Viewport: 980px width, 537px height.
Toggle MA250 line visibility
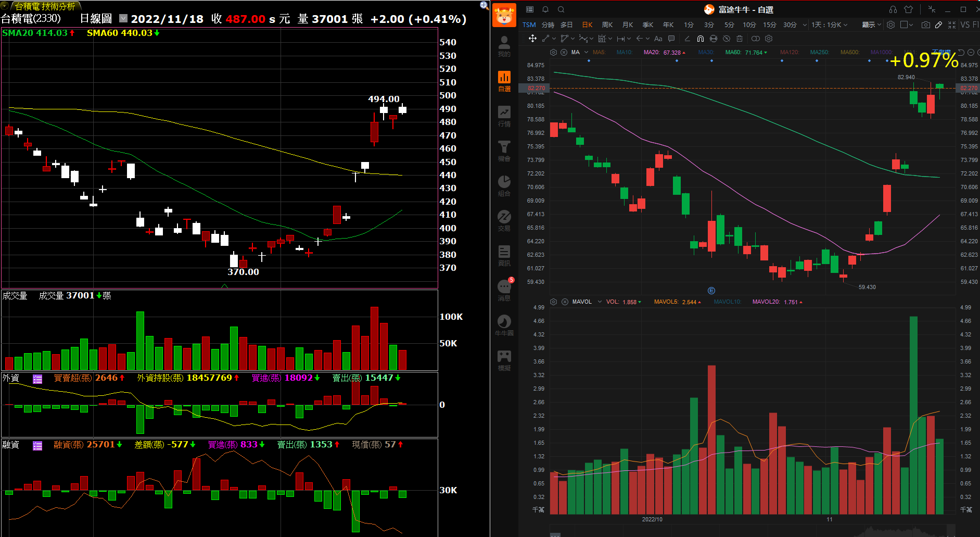[820, 52]
